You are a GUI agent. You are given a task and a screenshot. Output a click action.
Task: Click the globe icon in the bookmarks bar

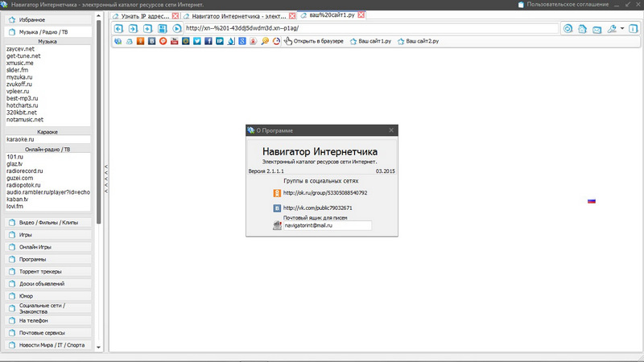(118, 41)
